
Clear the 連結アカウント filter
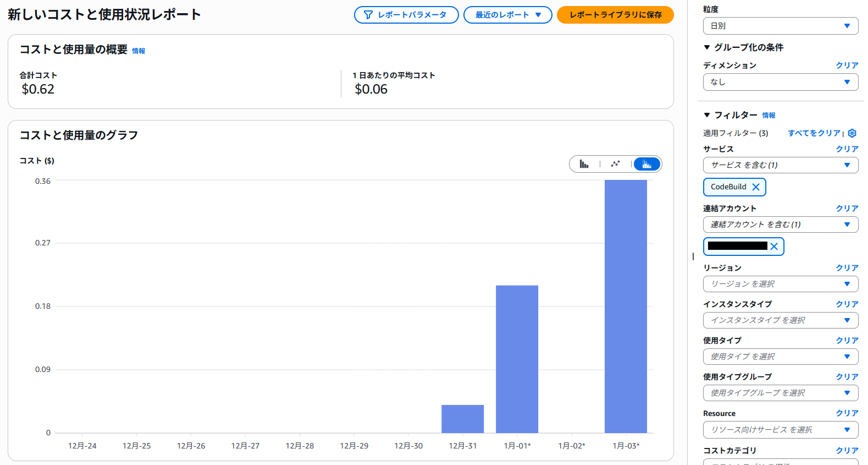pos(847,209)
